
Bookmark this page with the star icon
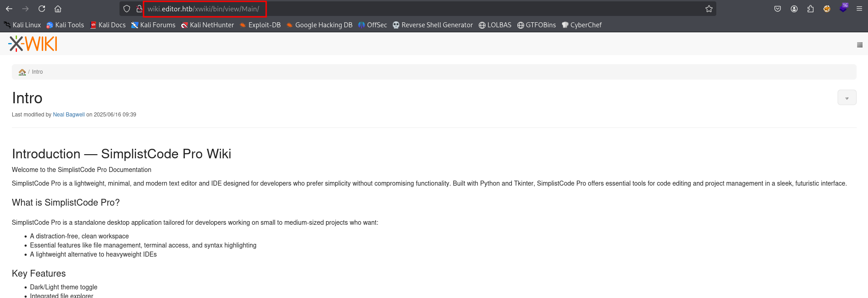pyautogui.click(x=709, y=9)
